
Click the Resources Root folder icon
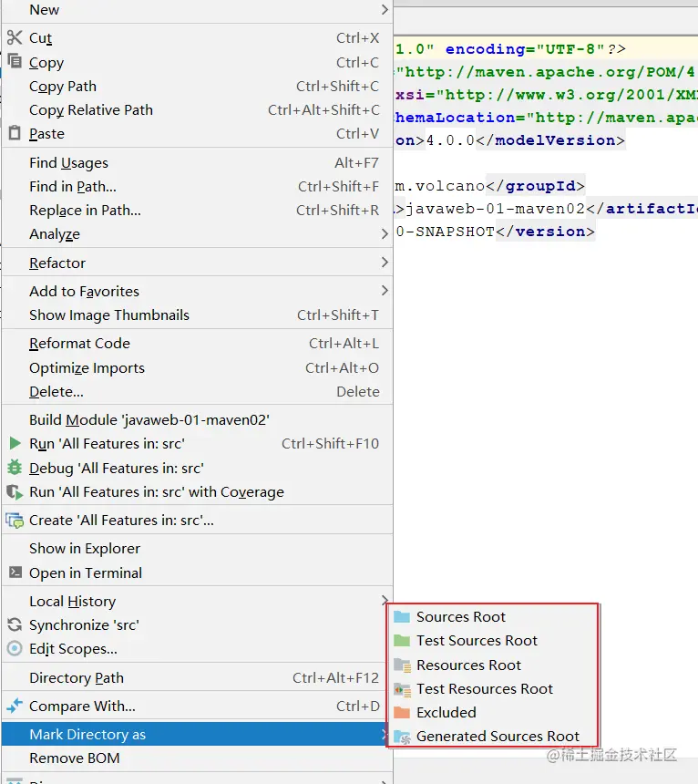tap(402, 665)
